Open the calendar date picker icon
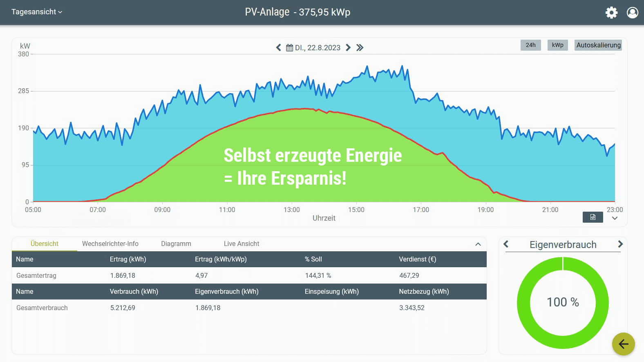 pos(289,48)
